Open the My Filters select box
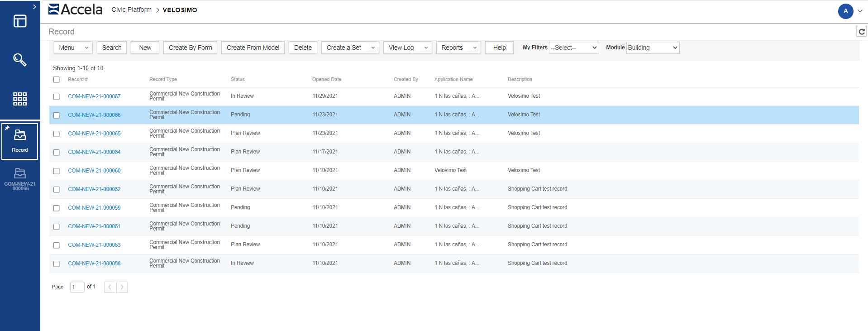The height and width of the screenshot is (331, 868). click(x=574, y=48)
